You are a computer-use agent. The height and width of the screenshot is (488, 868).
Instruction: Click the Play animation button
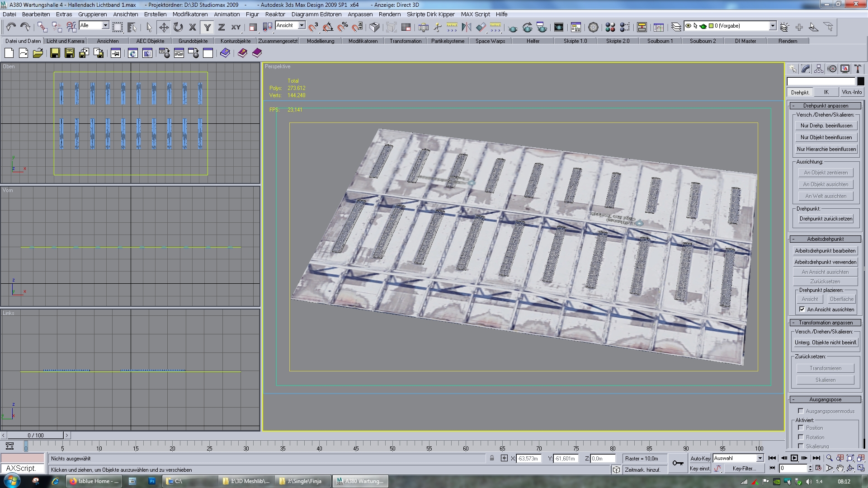pos(794,458)
